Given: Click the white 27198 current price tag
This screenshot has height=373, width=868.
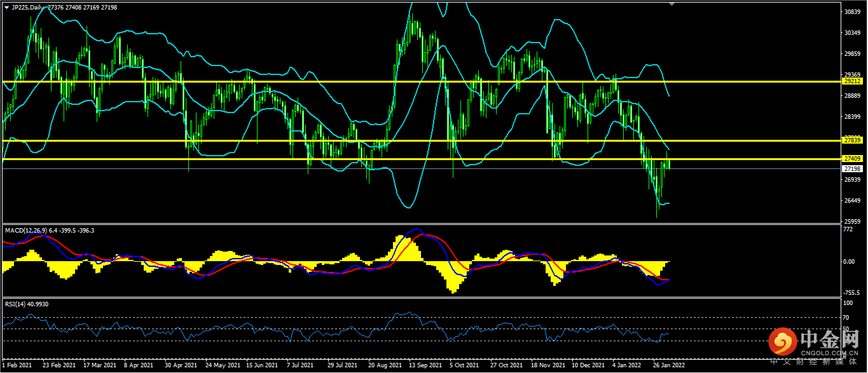Looking at the screenshot, I should tap(851, 169).
